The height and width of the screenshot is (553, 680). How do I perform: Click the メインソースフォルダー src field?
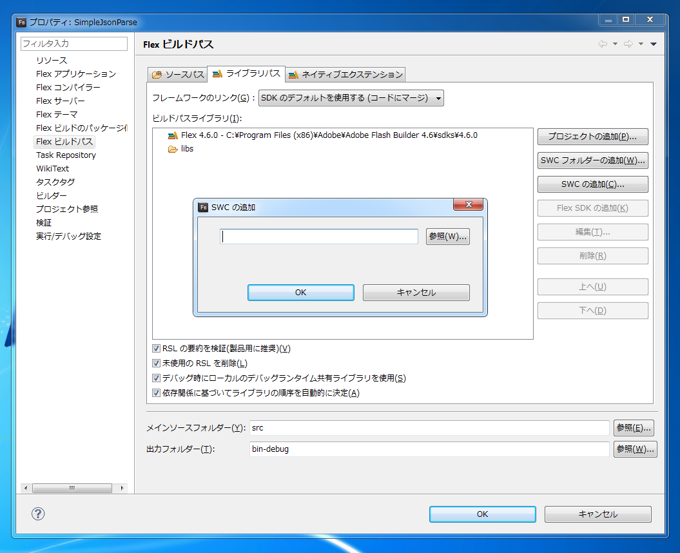[429, 428]
